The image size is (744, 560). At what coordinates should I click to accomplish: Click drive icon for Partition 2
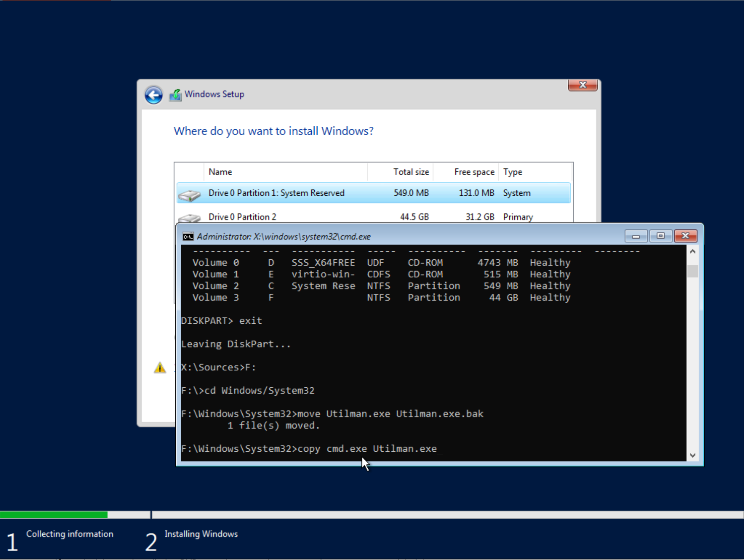tap(190, 217)
